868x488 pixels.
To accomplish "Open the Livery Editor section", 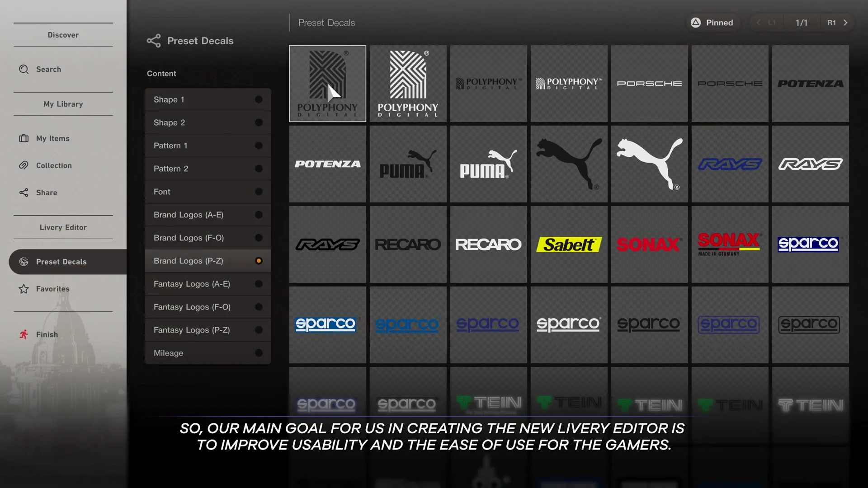I will pyautogui.click(x=63, y=227).
